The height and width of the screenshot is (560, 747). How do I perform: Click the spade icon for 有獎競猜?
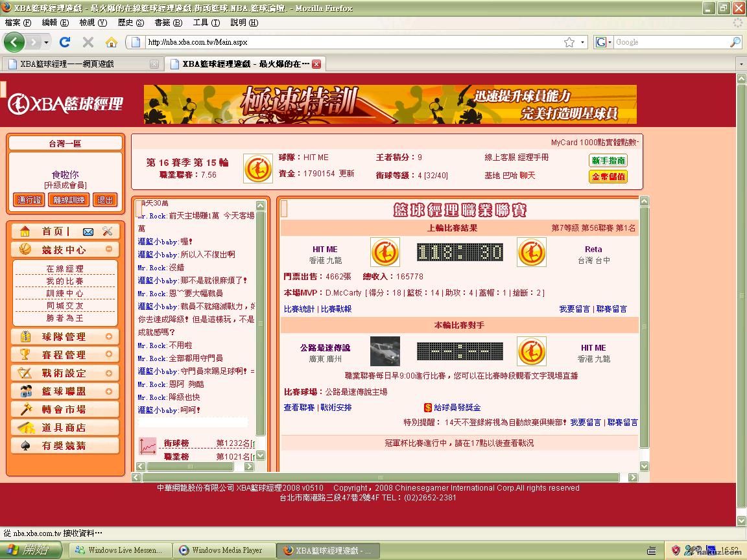tap(26, 445)
